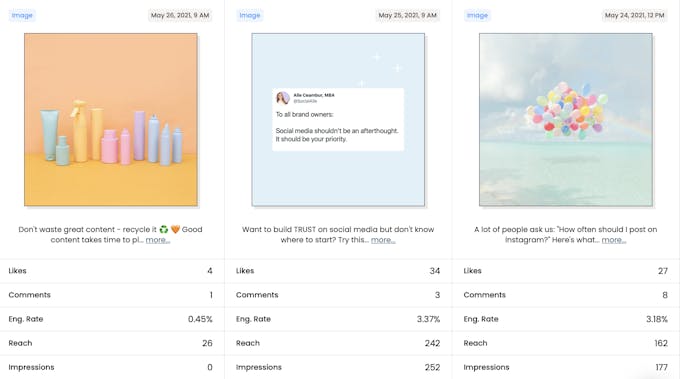Click the Likes label on the May 26 post
The height and width of the screenshot is (379, 680).
click(x=17, y=271)
